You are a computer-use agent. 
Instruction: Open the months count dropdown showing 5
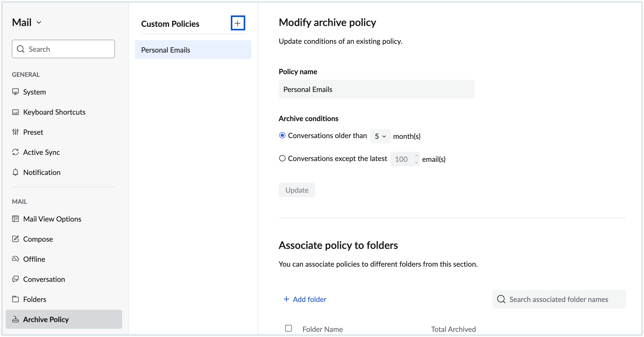pyautogui.click(x=380, y=136)
